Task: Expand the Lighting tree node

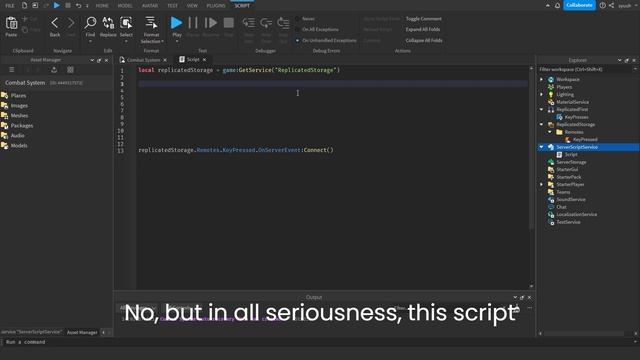Action: [542, 94]
